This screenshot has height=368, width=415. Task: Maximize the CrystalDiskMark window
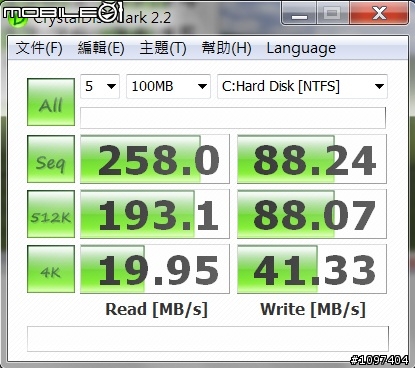tap(332, 13)
